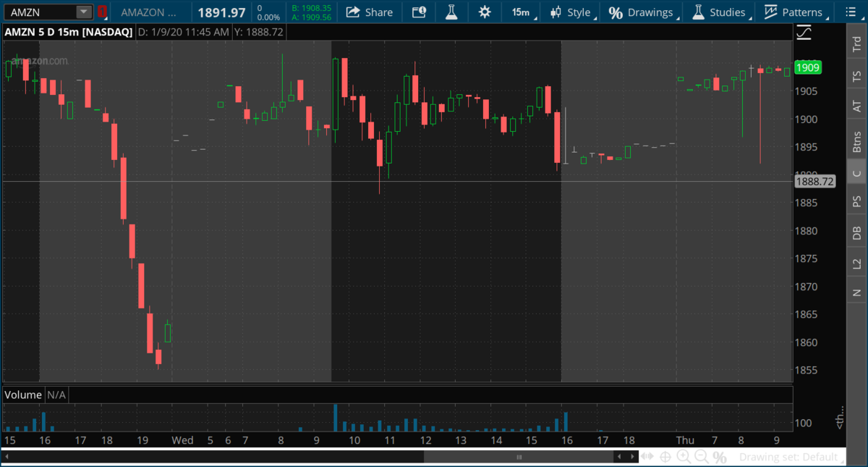The image size is (868, 467).
Task: Click the AMAZON company name label
Action: coord(148,12)
